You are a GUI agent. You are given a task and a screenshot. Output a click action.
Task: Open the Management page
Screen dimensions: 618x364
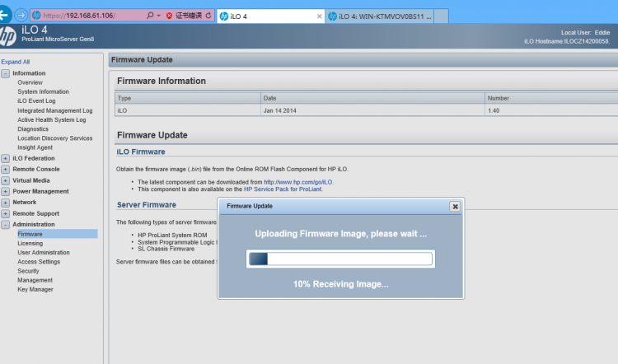[35, 280]
